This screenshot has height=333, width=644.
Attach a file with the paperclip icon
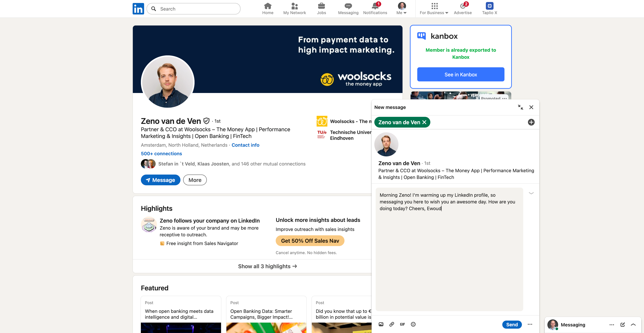tap(392, 324)
